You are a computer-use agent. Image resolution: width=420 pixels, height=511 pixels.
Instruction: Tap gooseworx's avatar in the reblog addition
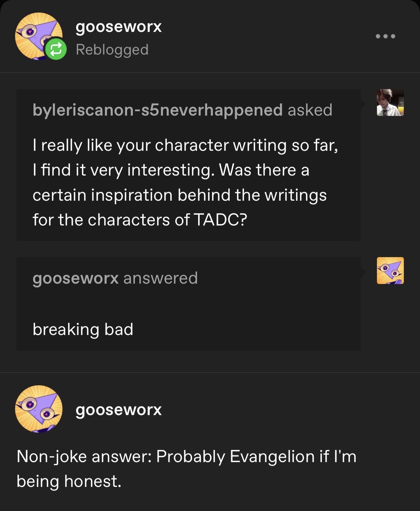38,409
